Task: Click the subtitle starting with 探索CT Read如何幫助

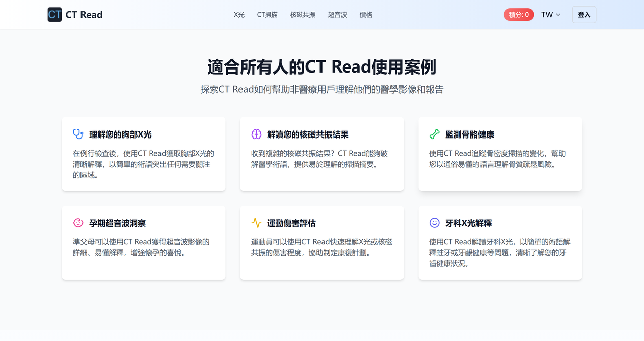Action: (322, 90)
